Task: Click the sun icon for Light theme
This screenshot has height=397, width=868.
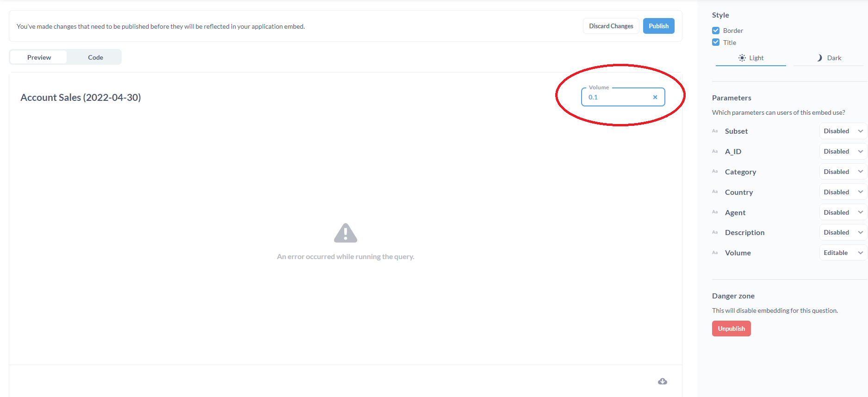Action: click(x=742, y=58)
